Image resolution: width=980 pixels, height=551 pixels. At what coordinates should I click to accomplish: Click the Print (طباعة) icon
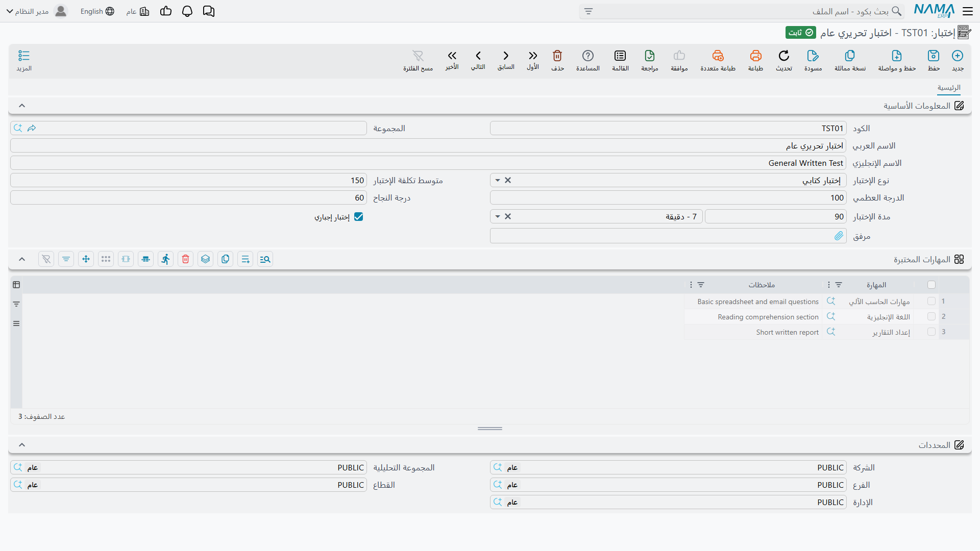coord(755,60)
